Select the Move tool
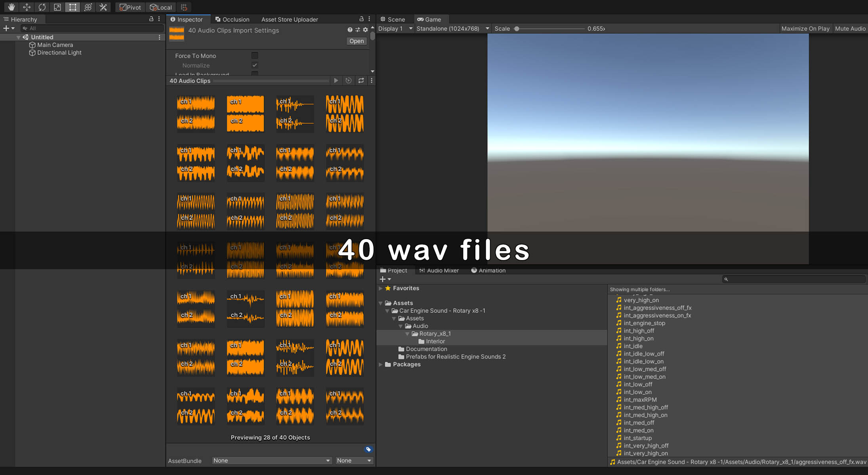Screen dimensions: 868x475 pyautogui.click(x=27, y=7)
